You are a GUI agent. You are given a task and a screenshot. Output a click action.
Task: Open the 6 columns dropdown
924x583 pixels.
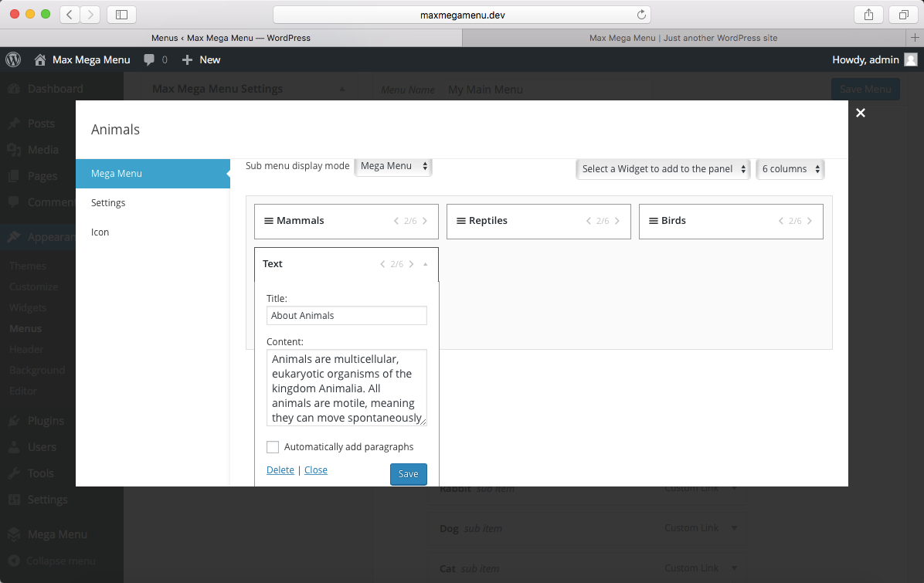coord(790,169)
